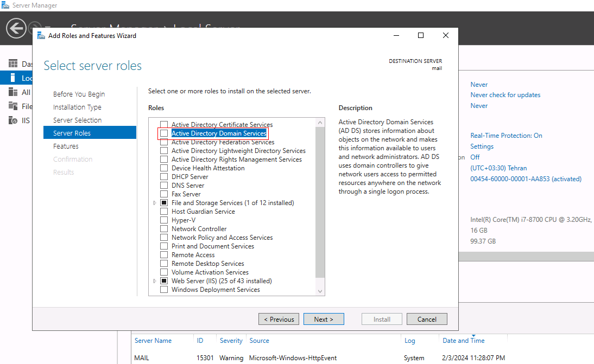The height and width of the screenshot is (364, 594).
Task: Click the roles list scrollbar thumb
Action: click(x=320, y=202)
